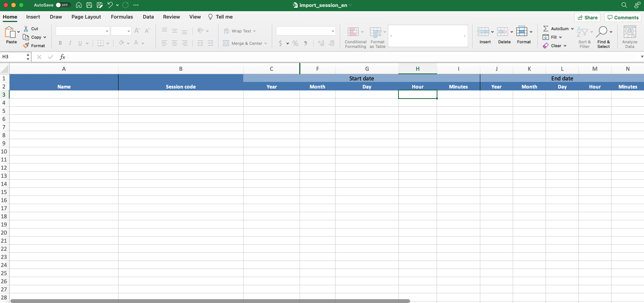644x303 pixels.
Task: Align text left
Action: (164, 43)
